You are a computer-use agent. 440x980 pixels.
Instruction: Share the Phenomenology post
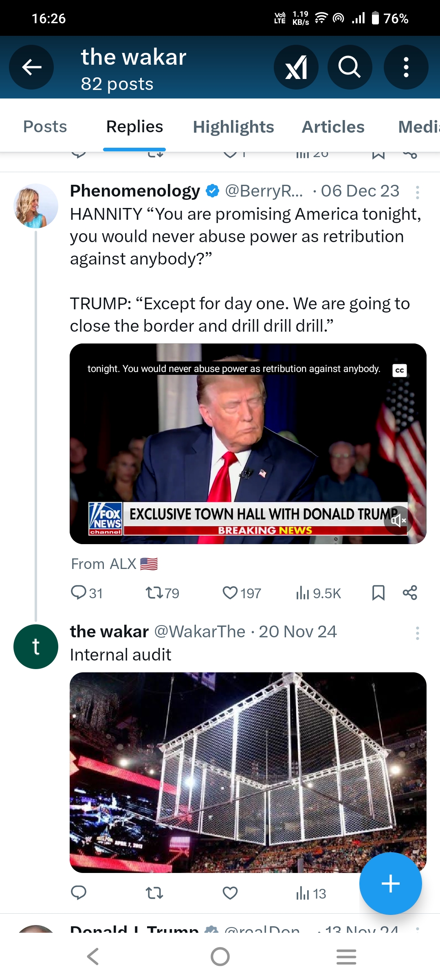(410, 593)
